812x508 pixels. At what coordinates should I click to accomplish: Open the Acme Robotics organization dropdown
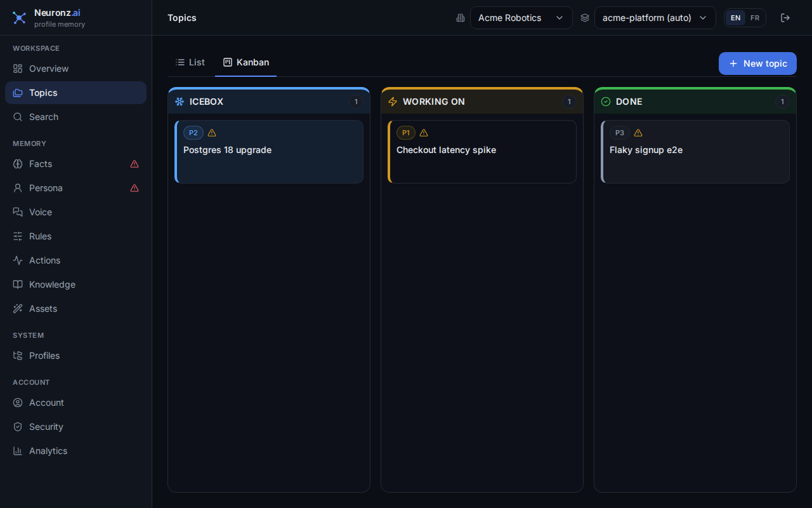point(521,18)
